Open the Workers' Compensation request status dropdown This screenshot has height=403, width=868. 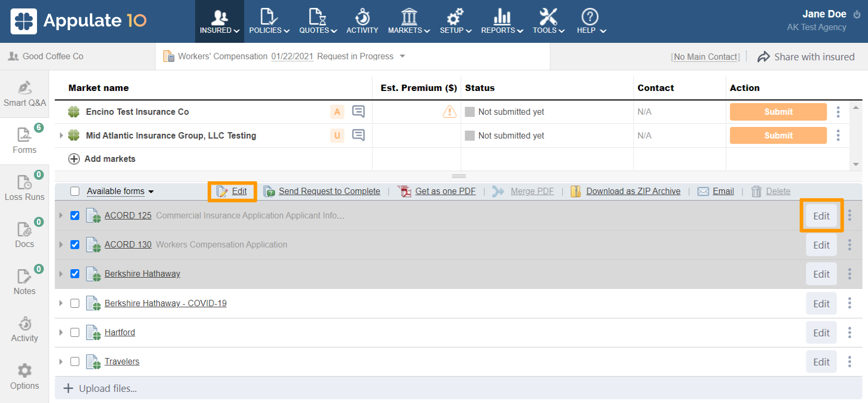pyautogui.click(x=402, y=56)
